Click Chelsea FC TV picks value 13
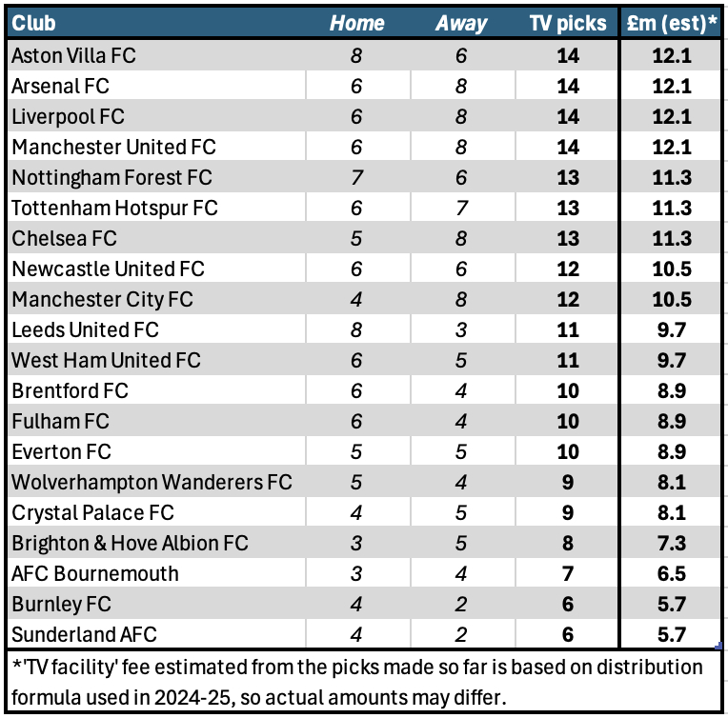 coord(568,238)
